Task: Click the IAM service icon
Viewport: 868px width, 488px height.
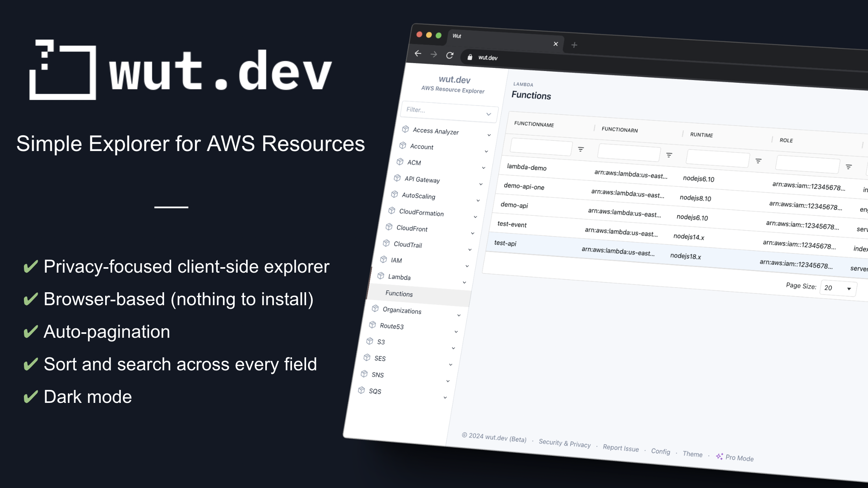Action: coord(383,259)
